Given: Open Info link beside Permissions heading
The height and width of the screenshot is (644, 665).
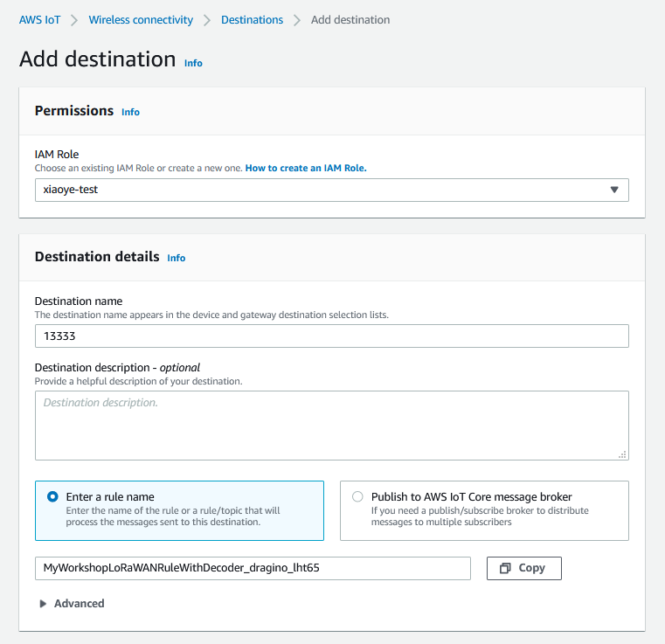Looking at the screenshot, I should tap(130, 112).
